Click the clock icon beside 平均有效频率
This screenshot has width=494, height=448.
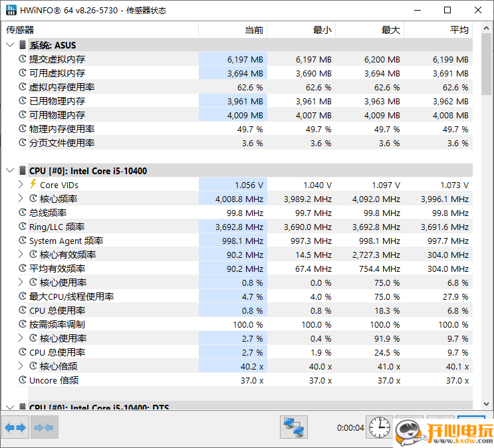click(23, 268)
